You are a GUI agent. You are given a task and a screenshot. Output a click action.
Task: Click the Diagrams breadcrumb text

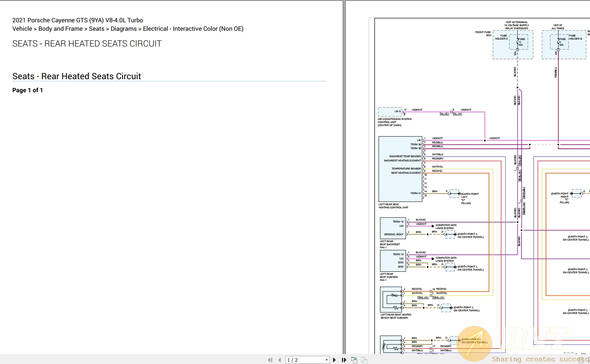123,29
